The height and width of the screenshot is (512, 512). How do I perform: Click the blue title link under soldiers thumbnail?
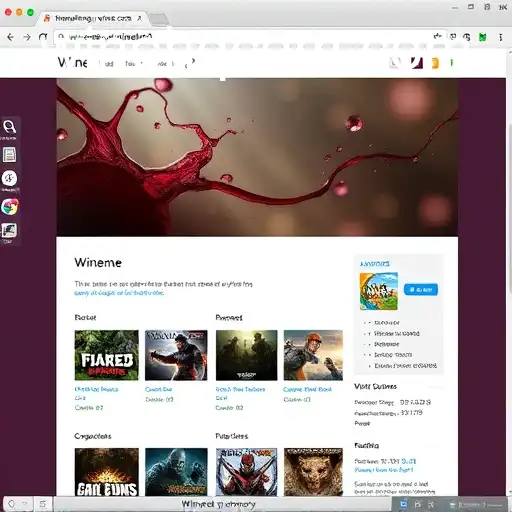pyautogui.click(x=240, y=389)
